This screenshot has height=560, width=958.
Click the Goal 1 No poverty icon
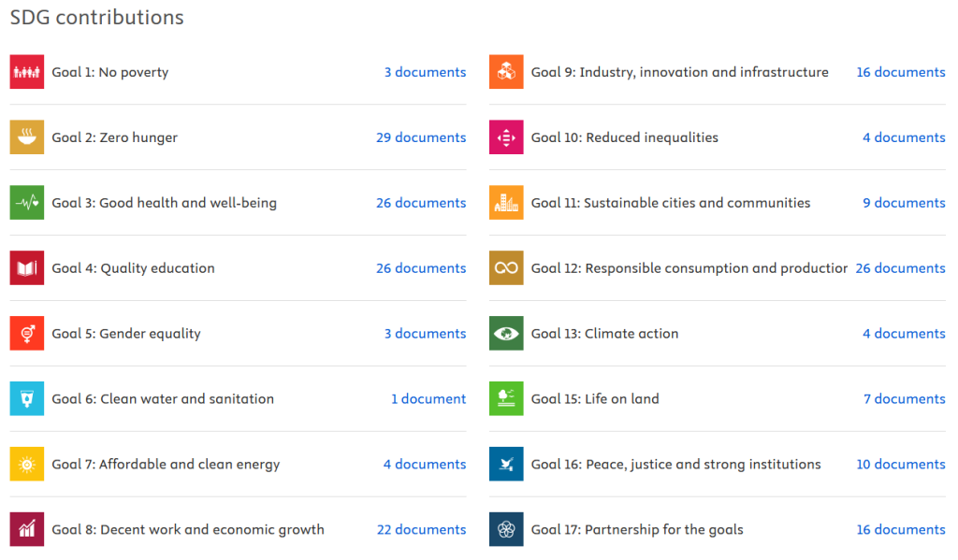(x=27, y=72)
